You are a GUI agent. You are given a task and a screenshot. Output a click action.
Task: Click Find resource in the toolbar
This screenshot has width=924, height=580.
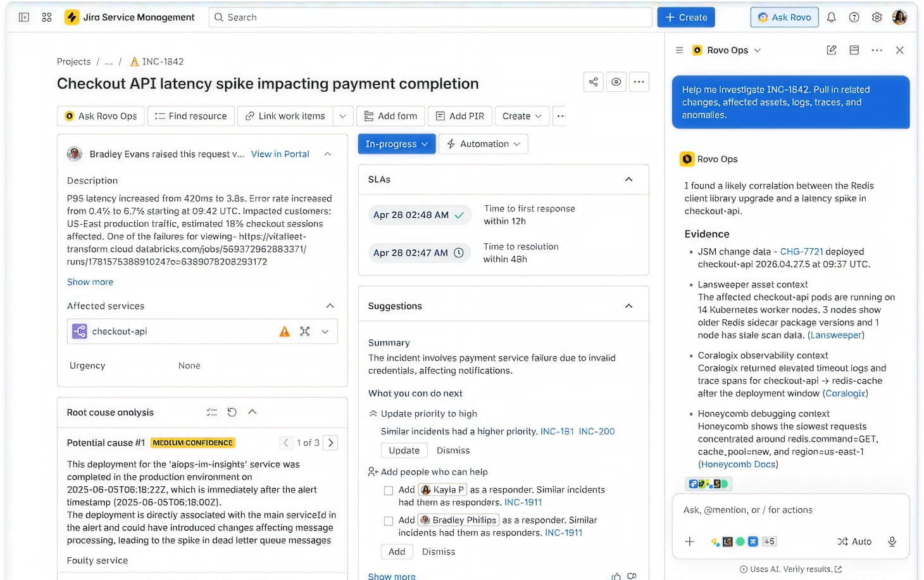(191, 116)
